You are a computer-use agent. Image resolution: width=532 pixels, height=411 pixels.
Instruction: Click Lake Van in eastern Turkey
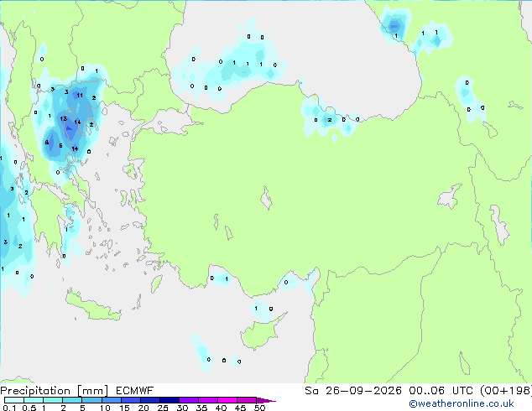tap(450, 196)
